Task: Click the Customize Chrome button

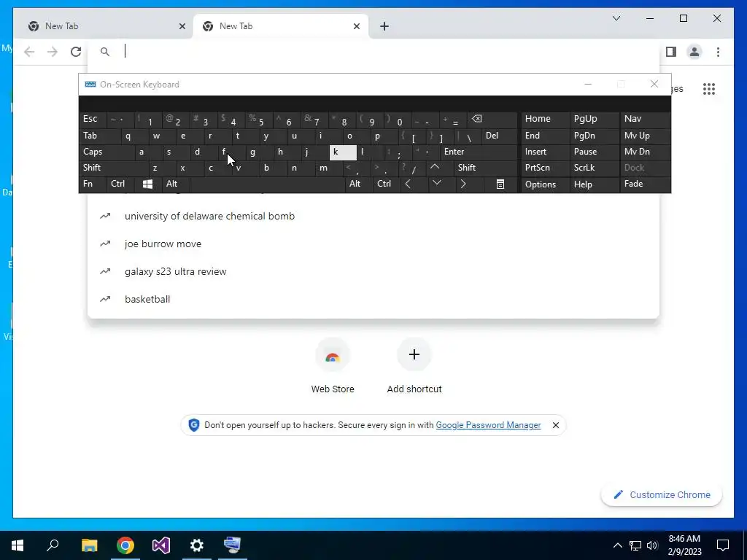Action: pyautogui.click(x=662, y=495)
